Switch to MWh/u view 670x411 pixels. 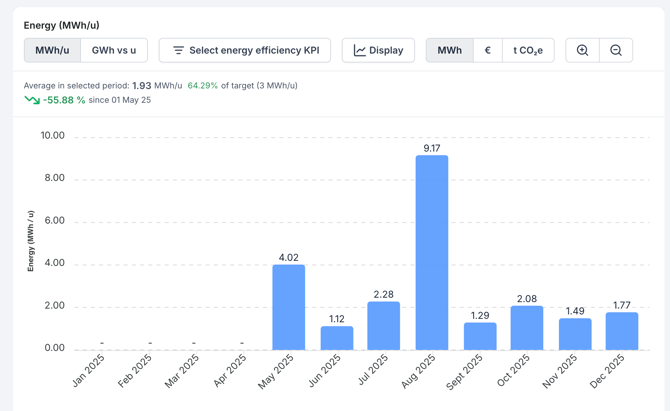(x=52, y=50)
